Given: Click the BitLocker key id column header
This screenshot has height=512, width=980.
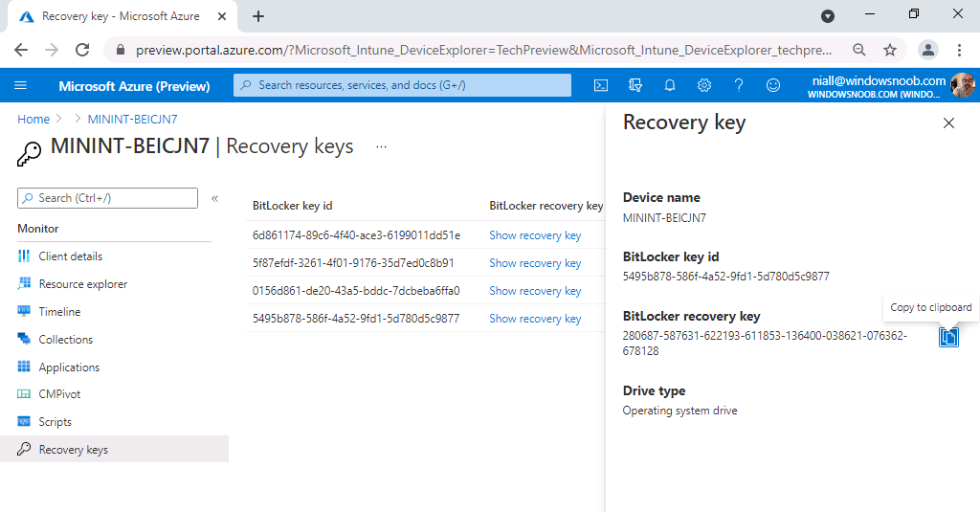Looking at the screenshot, I should (x=293, y=206).
